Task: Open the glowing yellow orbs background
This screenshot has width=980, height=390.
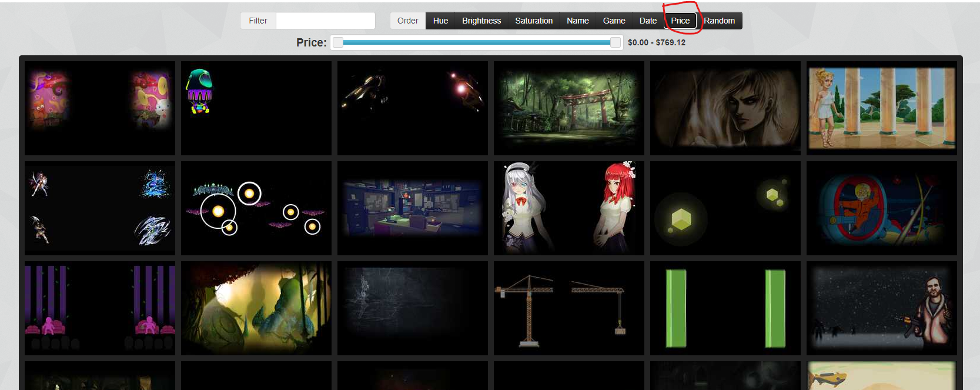Action: pos(256,208)
